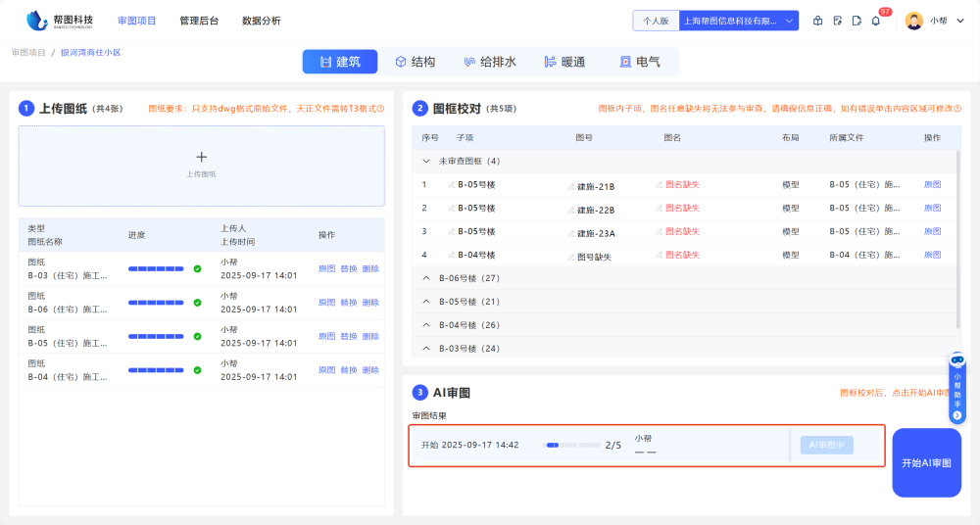Click edit pencil beside 建施-21B drawing number

(571, 185)
